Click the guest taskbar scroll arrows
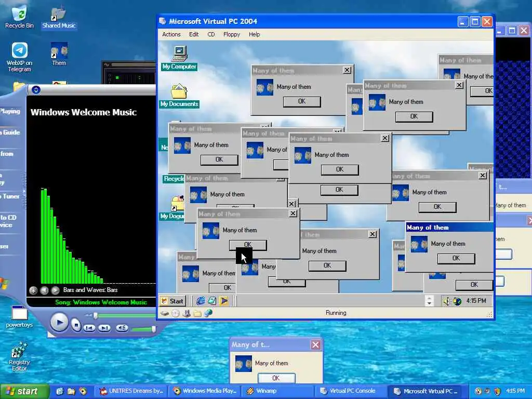532x399 pixels. click(429, 301)
